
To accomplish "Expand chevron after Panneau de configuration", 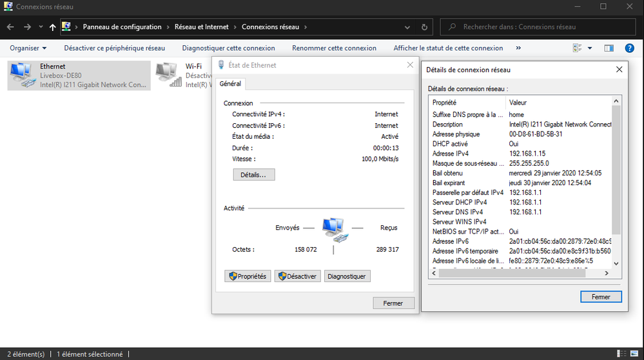I will [x=168, y=27].
